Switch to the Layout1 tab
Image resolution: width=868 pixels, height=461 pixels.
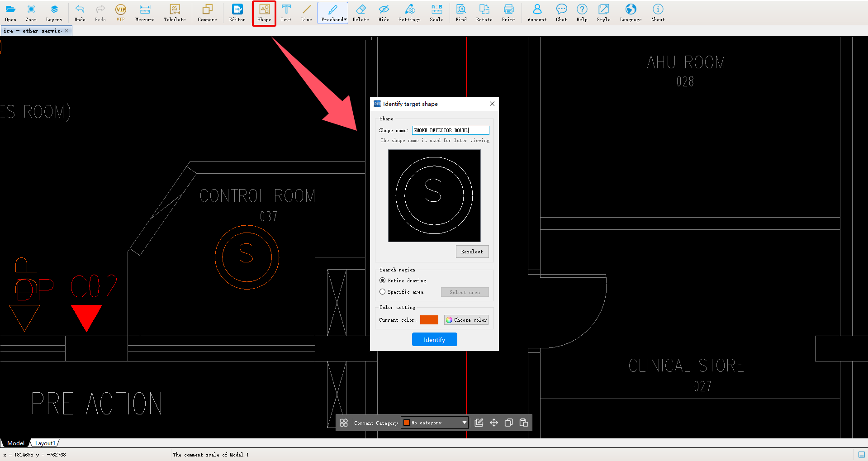pyautogui.click(x=45, y=443)
